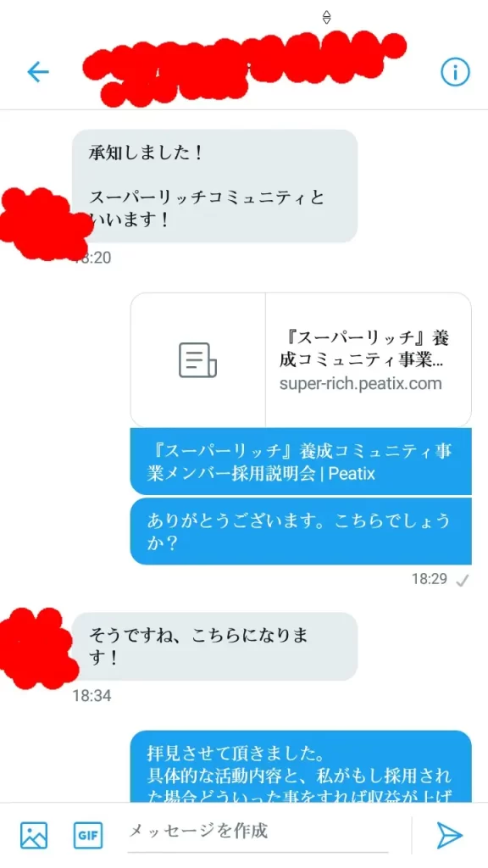The height and width of the screenshot is (868, 488).
Task: Send message with paper plane icon
Action: pos(449,835)
